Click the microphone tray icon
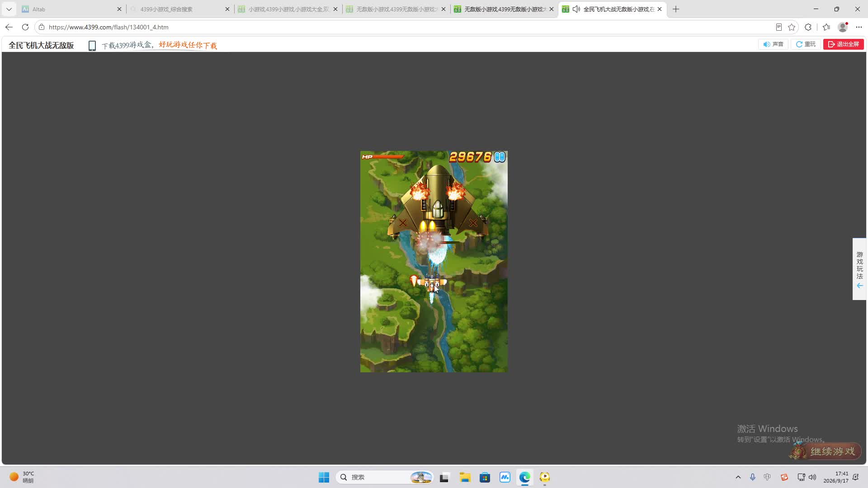868x488 pixels. [753, 477]
